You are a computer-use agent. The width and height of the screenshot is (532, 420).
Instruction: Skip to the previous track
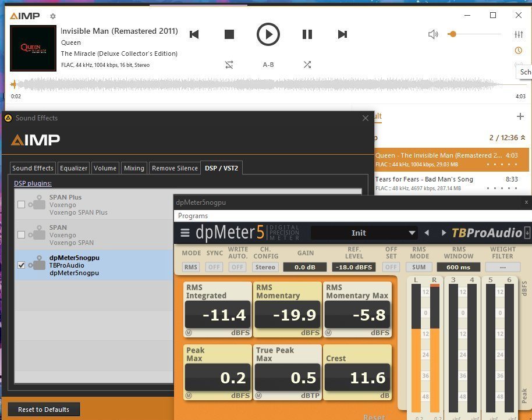point(194,34)
